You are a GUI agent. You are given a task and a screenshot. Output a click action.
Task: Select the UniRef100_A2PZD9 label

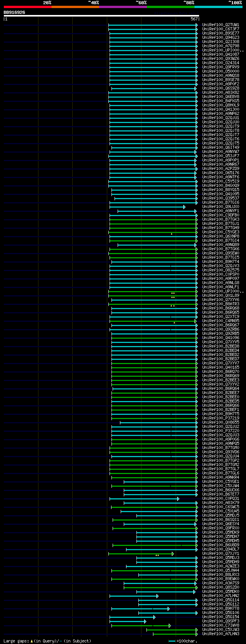221,168
